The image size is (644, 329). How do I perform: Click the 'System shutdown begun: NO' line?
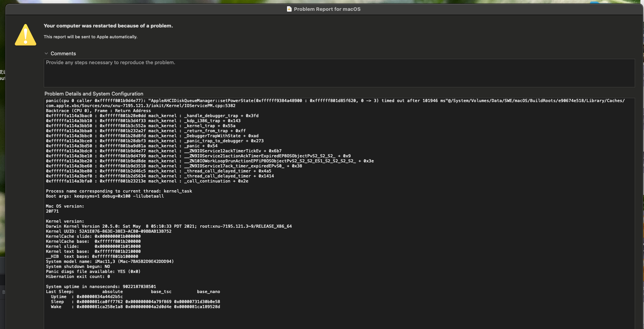pos(78,266)
